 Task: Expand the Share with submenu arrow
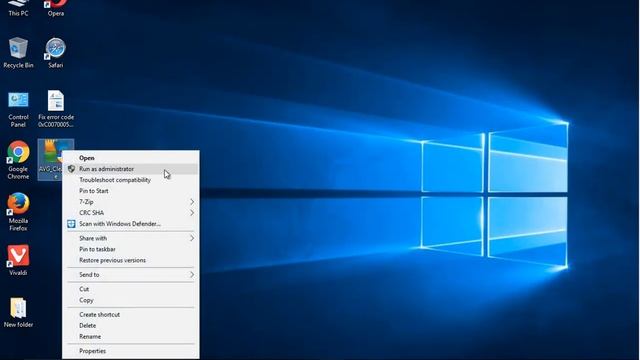tap(192, 238)
